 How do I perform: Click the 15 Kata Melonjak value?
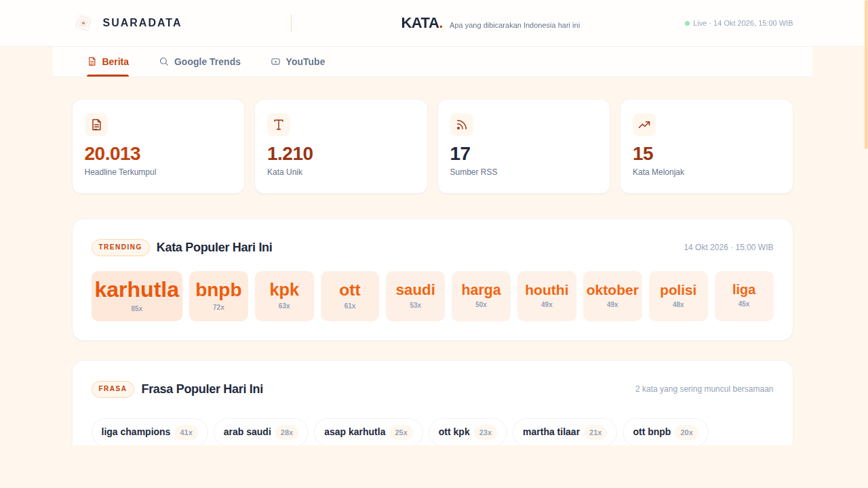pyautogui.click(x=643, y=154)
